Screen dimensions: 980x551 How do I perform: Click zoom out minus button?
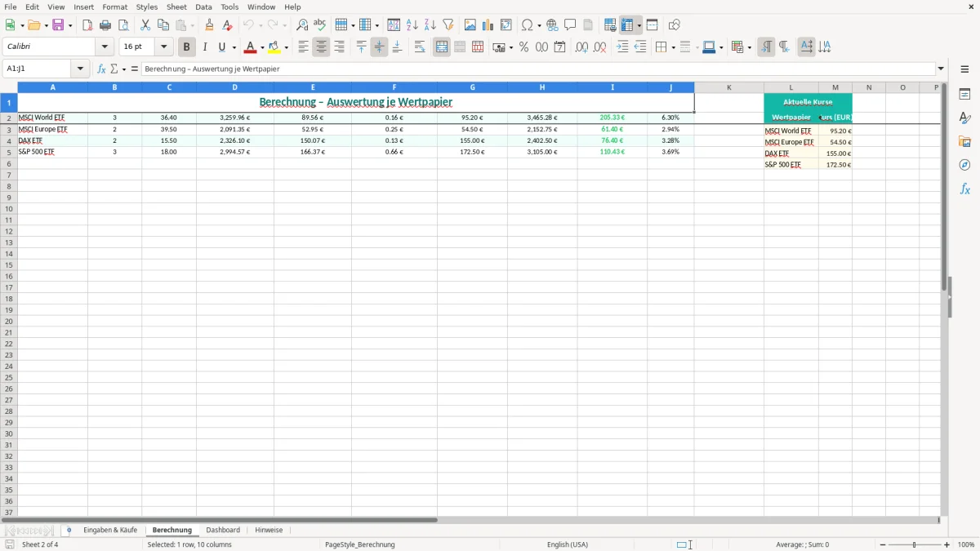point(883,544)
